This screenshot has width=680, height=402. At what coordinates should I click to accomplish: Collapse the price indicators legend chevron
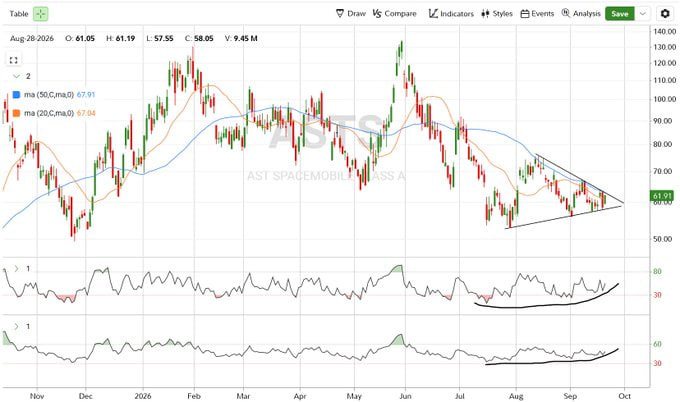[16, 76]
